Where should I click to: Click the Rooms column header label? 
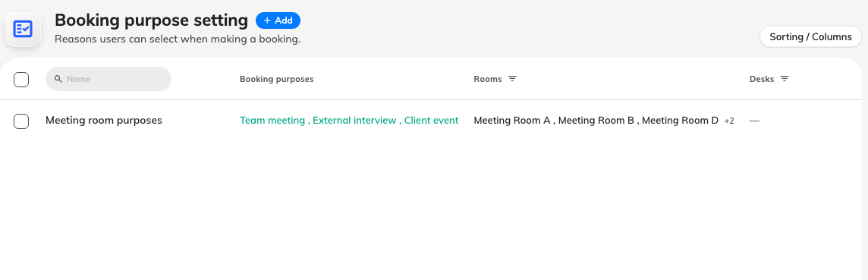[488, 79]
